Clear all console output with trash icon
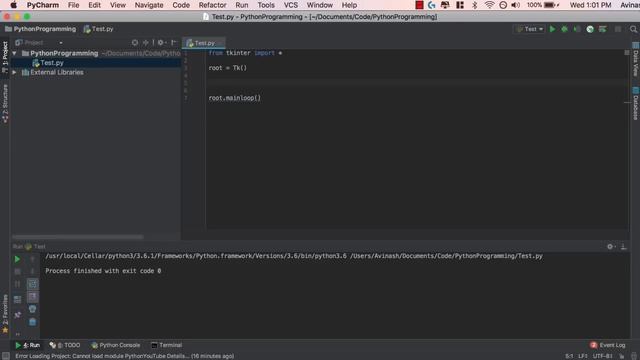This screenshot has width=640, height=360. click(33, 322)
